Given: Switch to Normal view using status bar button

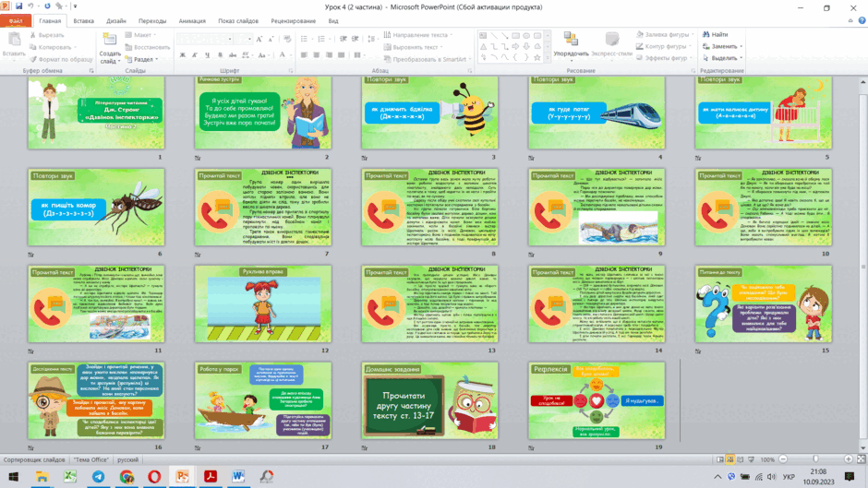Looking at the screenshot, I should click(x=720, y=459).
